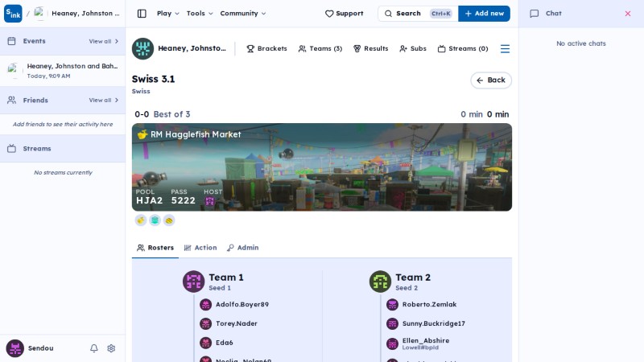The image size is (644, 362).
Task: Open Team 1 avatar
Action: point(193,282)
